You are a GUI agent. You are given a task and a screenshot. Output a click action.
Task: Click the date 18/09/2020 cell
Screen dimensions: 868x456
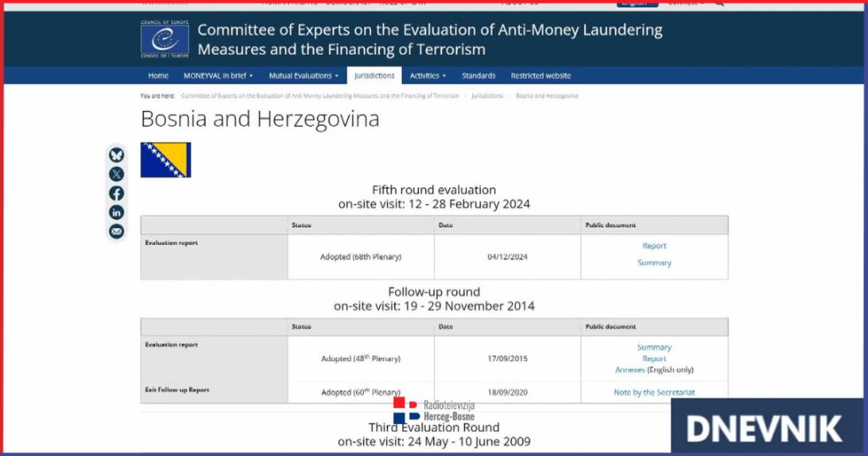(x=507, y=392)
